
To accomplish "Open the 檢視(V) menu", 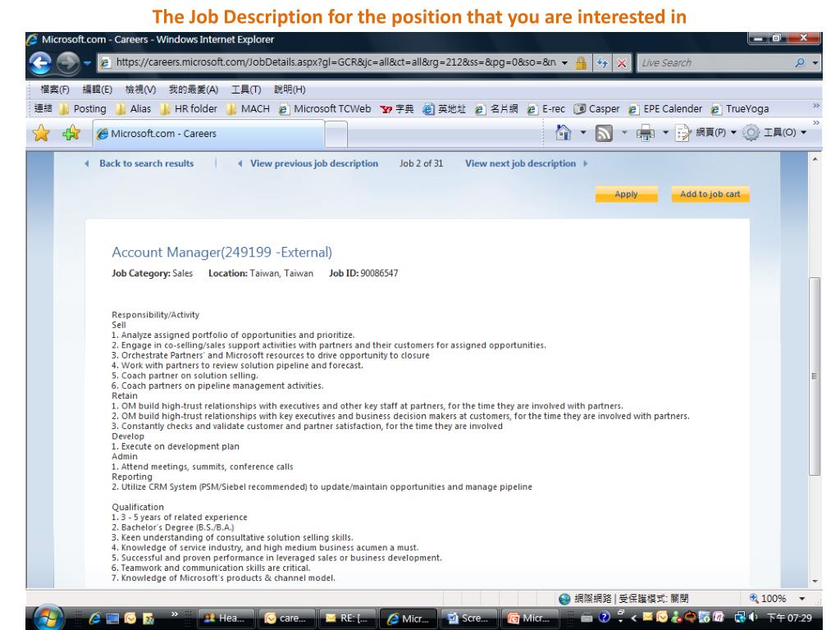I will click(140, 89).
